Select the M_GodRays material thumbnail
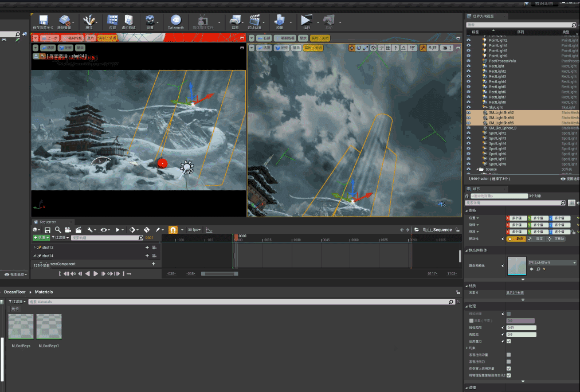 click(x=21, y=327)
